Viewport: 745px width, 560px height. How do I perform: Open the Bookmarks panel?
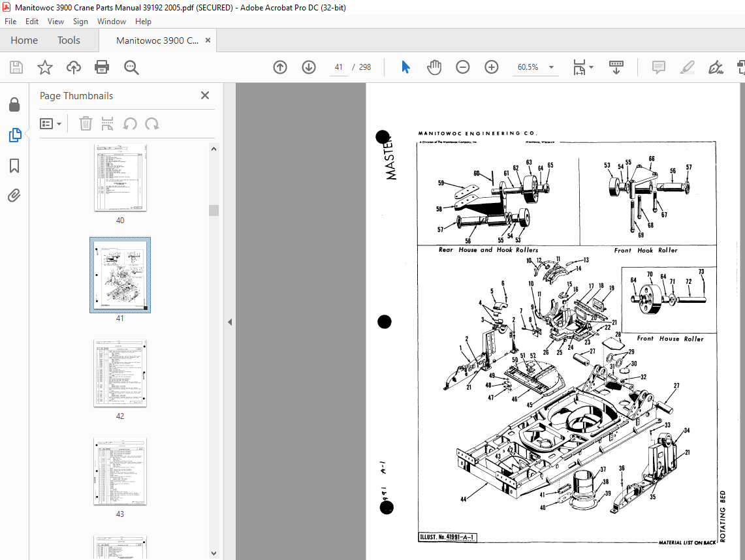click(14, 166)
